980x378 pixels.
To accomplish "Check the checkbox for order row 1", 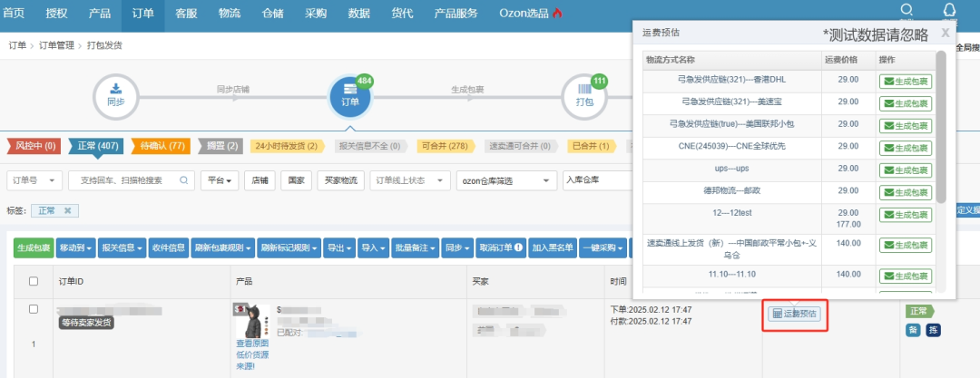I will tap(34, 309).
